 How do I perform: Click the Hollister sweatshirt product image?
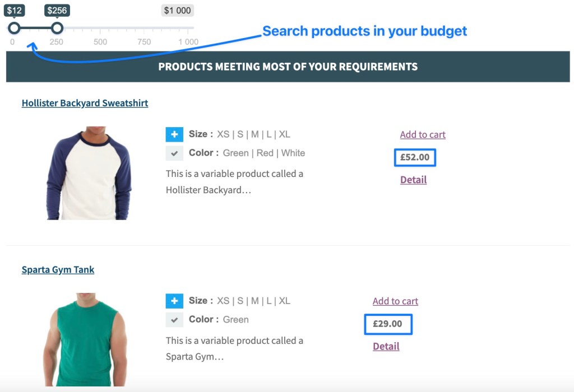(x=89, y=172)
